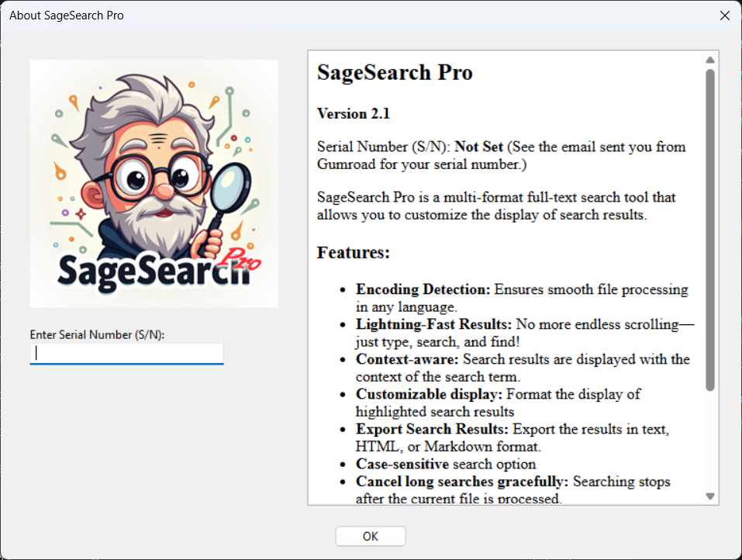
Task: Click the 'Lightning-Fast Results:' feature text
Action: pyautogui.click(x=434, y=324)
